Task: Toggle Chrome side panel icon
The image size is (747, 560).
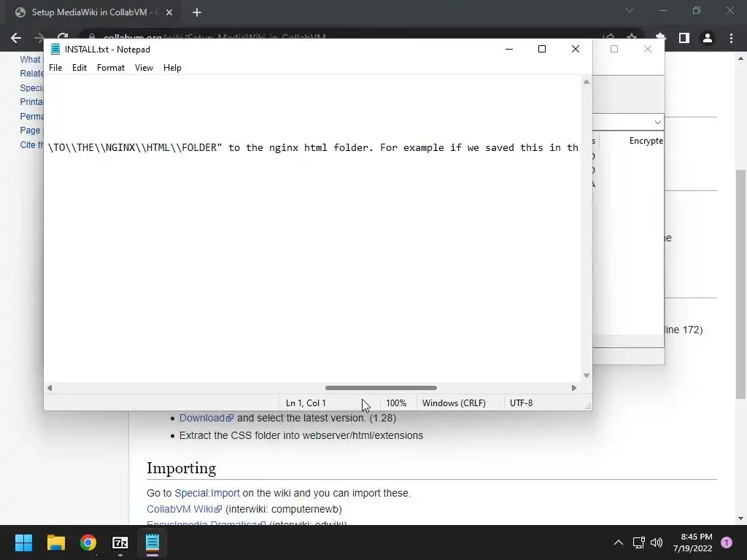Action: (684, 38)
